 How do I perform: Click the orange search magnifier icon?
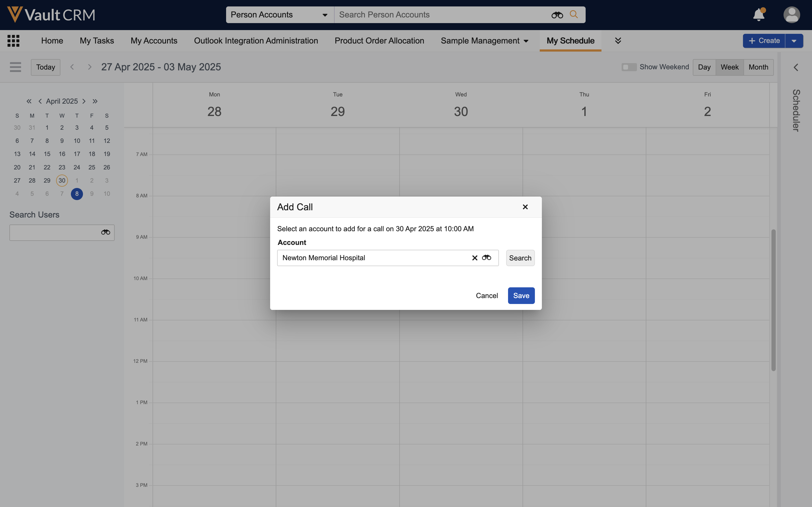[x=574, y=15]
